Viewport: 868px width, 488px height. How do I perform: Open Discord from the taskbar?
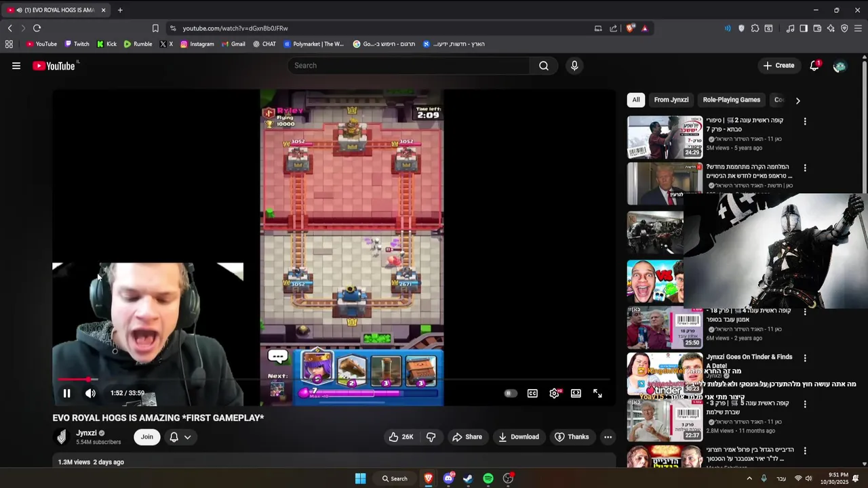click(x=448, y=479)
